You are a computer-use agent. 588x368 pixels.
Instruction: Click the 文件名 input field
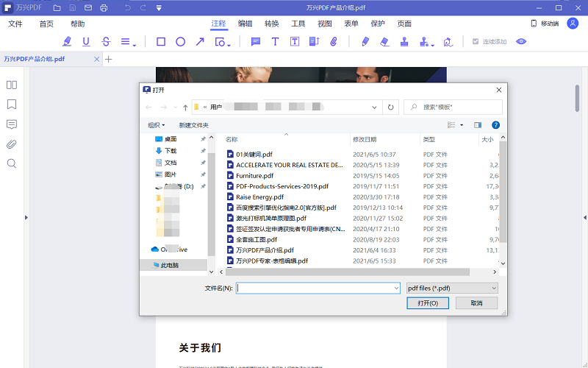pos(318,289)
